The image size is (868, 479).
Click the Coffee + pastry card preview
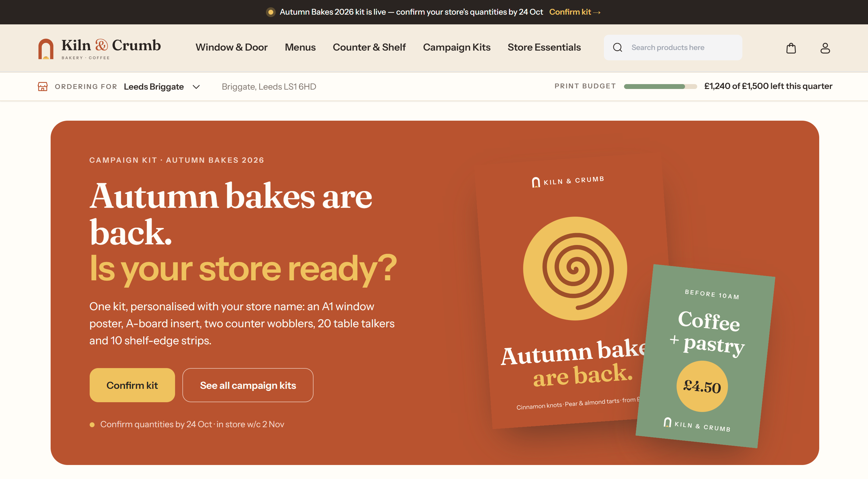pos(705,356)
